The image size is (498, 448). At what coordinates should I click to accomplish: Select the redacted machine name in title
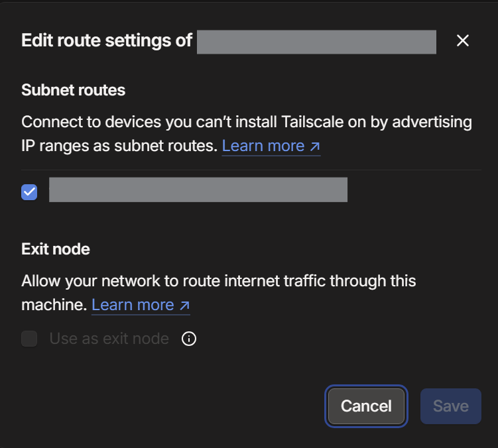tap(316, 42)
